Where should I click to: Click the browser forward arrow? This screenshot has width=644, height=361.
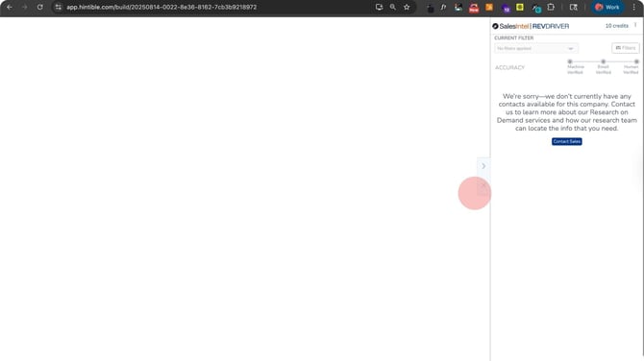tap(25, 7)
